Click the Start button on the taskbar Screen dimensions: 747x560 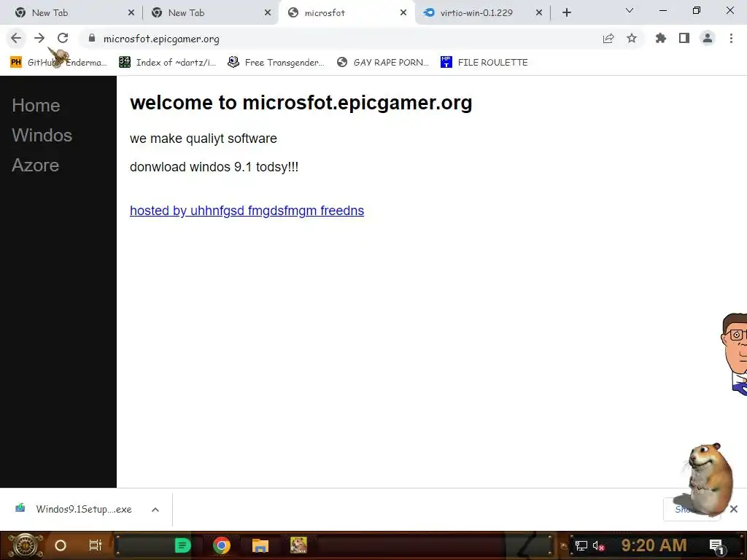pos(25,545)
